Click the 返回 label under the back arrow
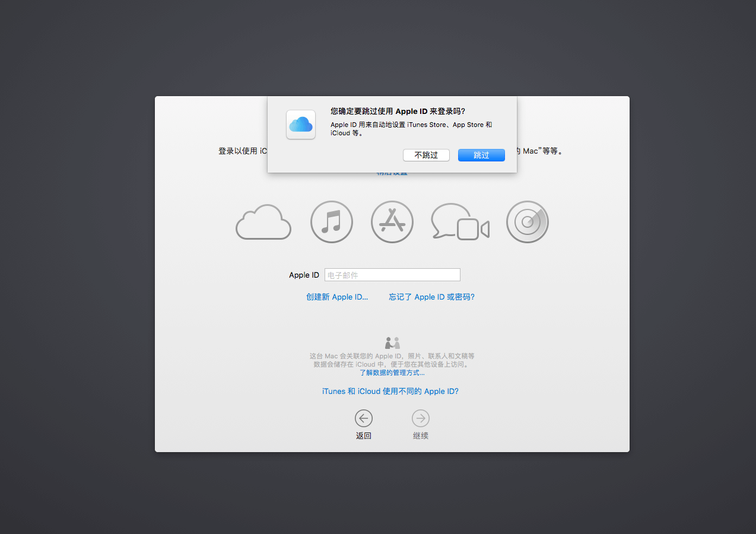 pos(364,436)
